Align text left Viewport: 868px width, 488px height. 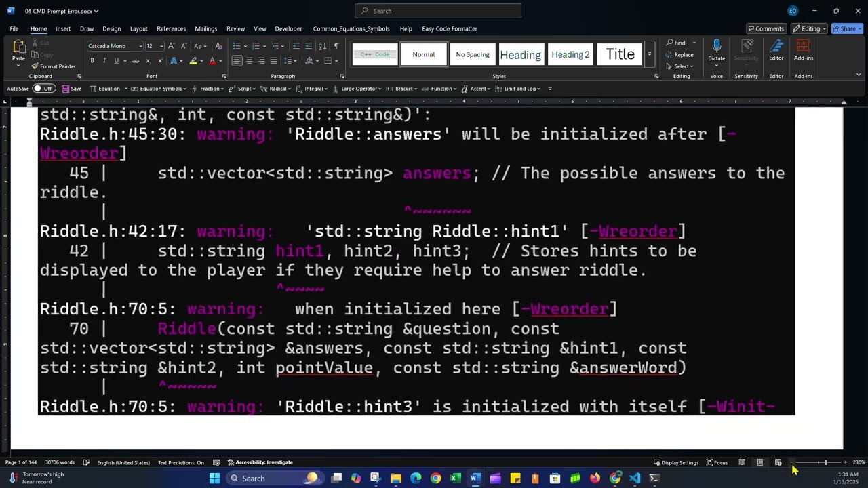click(237, 61)
